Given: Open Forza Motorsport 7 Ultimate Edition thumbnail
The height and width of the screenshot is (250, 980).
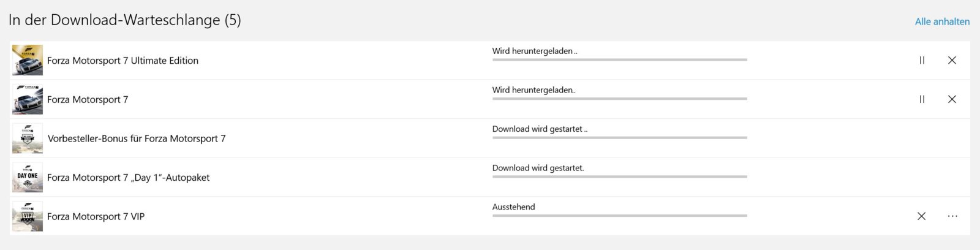Looking at the screenshot, I should pos(28,60).
